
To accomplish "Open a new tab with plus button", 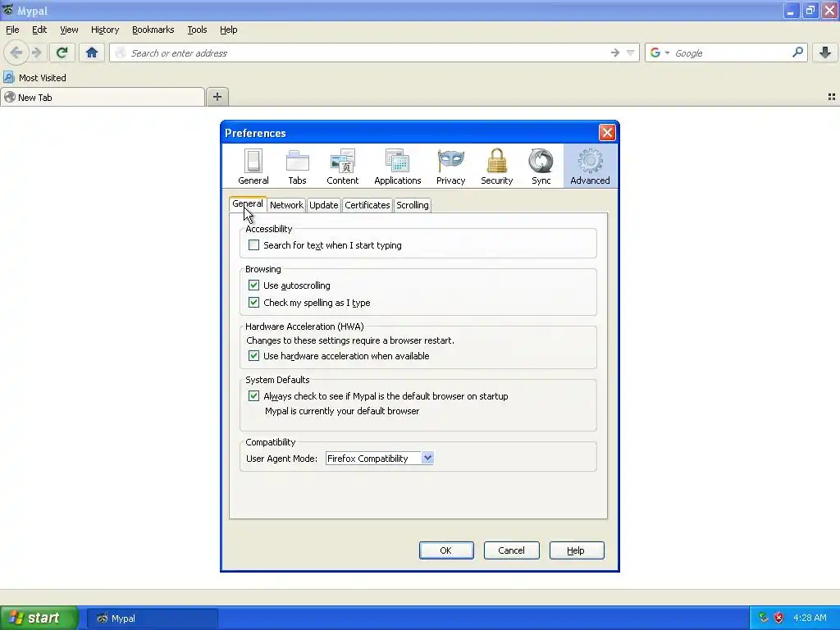I will 217,97.
